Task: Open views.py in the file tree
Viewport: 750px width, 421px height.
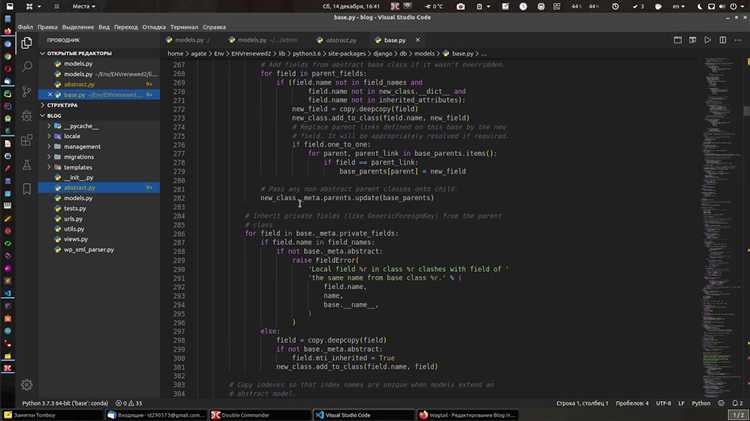Action: [x=76, y=239]
